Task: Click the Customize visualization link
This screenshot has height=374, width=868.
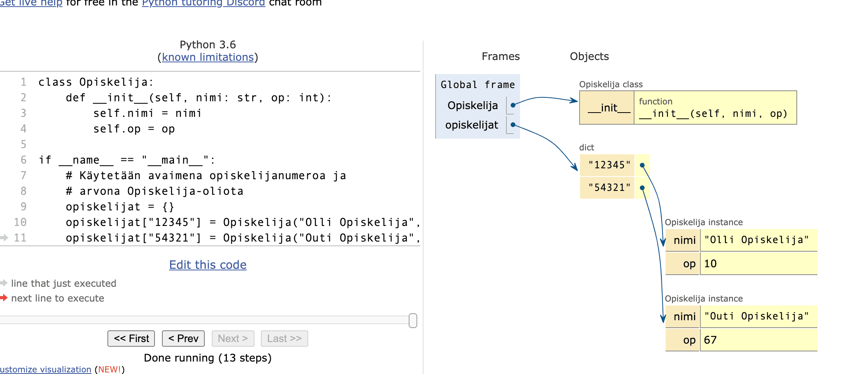Action: 46,369
